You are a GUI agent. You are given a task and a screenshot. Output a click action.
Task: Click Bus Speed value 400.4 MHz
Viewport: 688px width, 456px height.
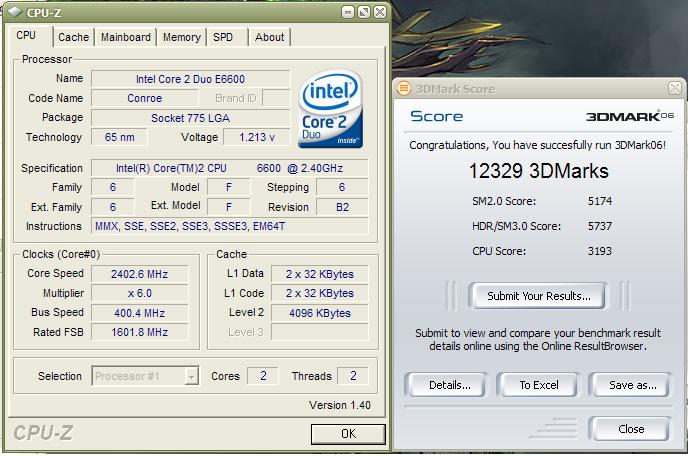pos(140,313)
